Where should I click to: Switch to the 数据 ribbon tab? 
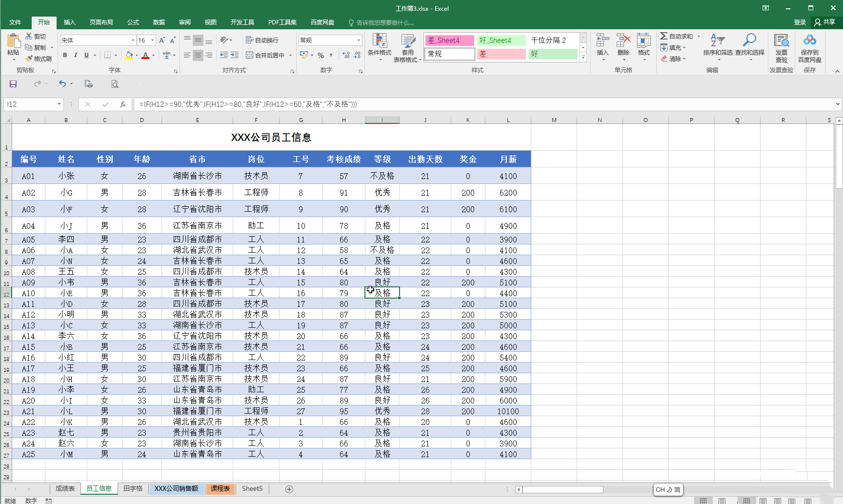point(159,22)
